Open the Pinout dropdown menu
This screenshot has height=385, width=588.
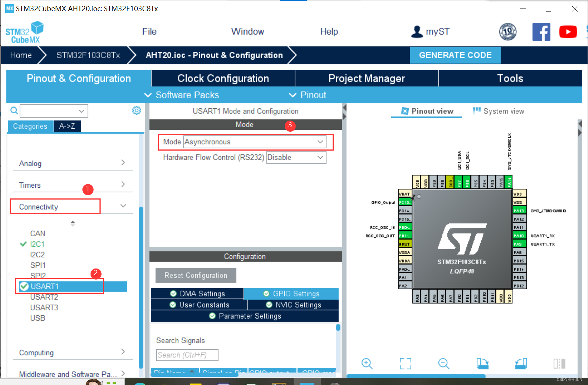[308, 95]
